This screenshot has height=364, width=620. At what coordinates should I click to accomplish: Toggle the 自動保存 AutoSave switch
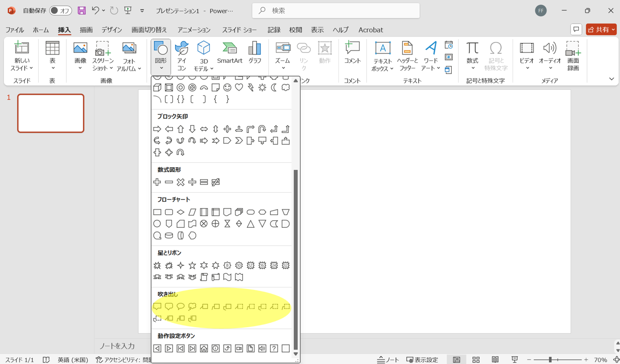(60, 10)
